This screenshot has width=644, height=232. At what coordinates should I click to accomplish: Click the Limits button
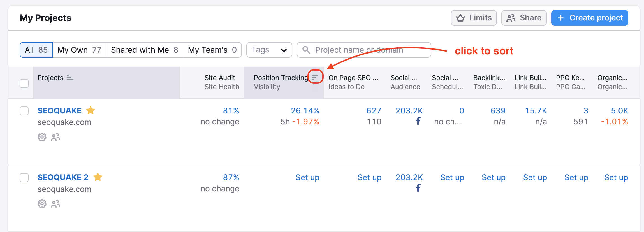(474, 18)
